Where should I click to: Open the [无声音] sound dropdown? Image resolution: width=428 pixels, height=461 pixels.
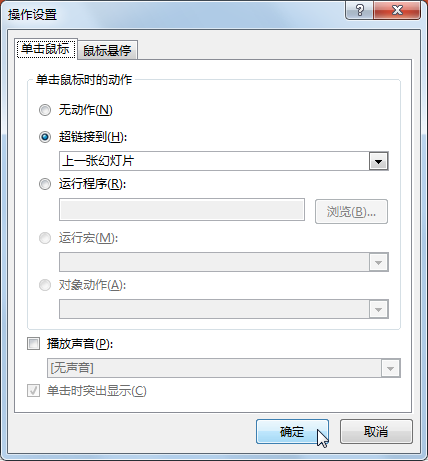pos(391,368)
